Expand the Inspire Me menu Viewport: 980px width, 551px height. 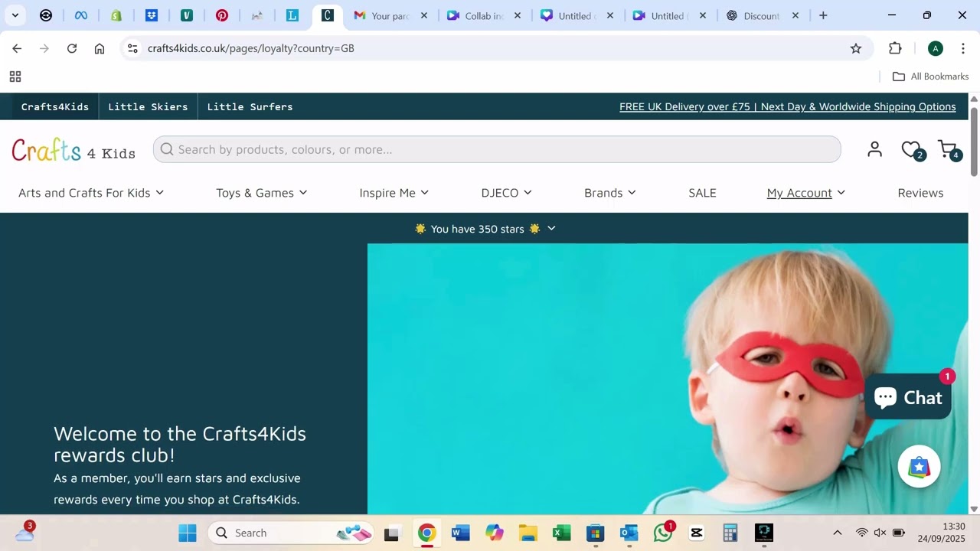point(394,193)
